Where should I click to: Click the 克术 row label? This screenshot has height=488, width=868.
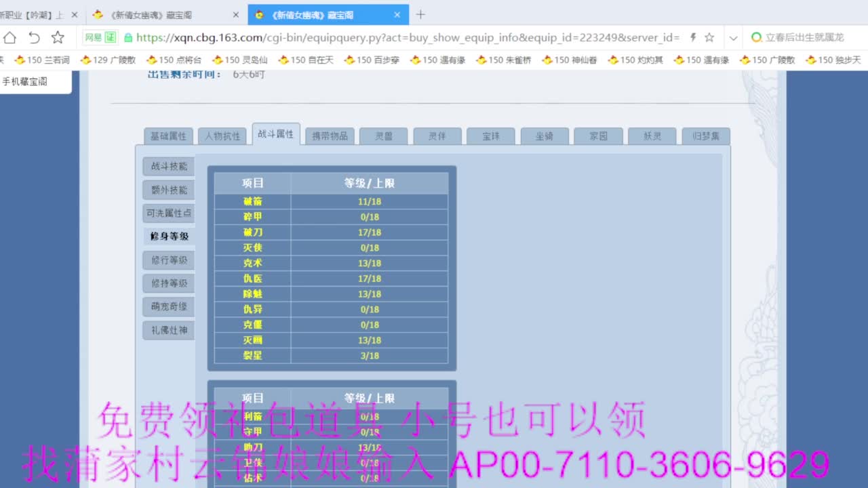[x=253, y=263]
